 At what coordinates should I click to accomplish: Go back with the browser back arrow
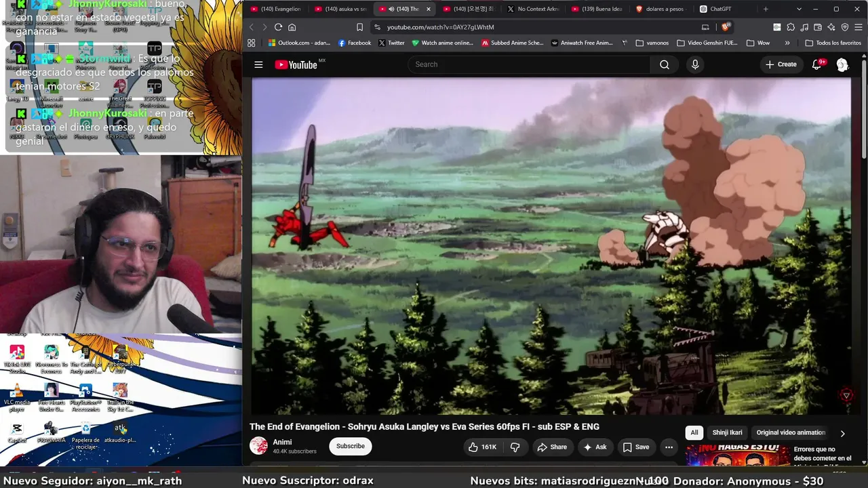[251, 27]
